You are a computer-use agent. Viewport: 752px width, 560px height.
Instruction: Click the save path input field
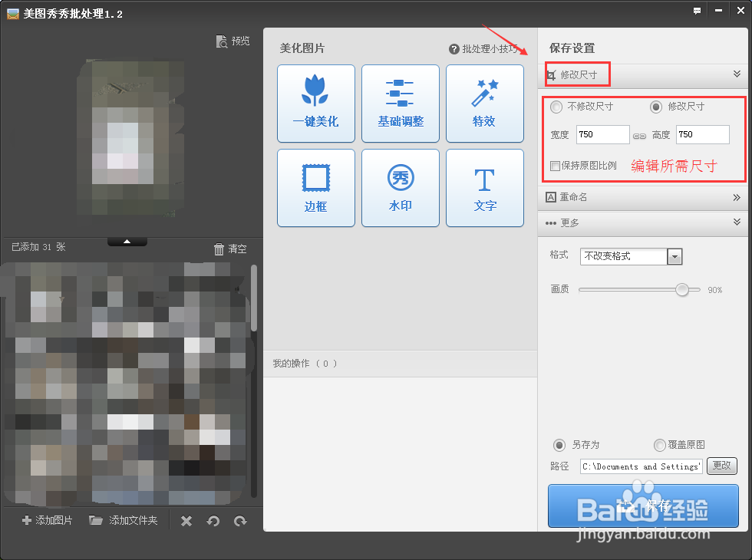640,466
